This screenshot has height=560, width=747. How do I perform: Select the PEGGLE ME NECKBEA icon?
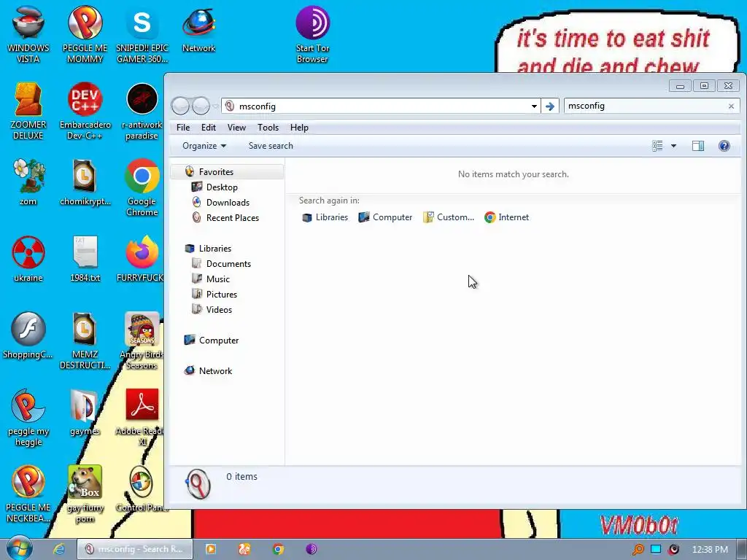point(28,494)
